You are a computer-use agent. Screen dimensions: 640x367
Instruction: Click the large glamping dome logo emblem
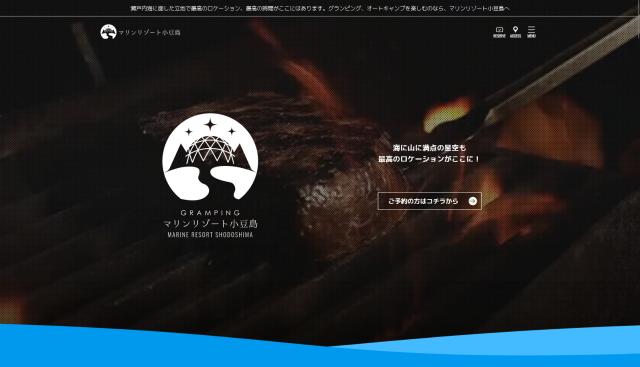(210, 157)
